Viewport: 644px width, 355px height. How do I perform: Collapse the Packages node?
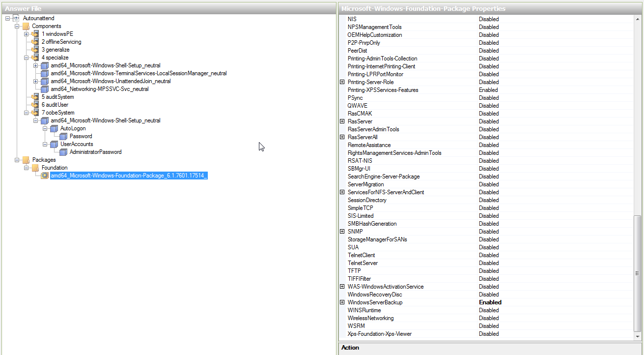click(x=17, y=160)
